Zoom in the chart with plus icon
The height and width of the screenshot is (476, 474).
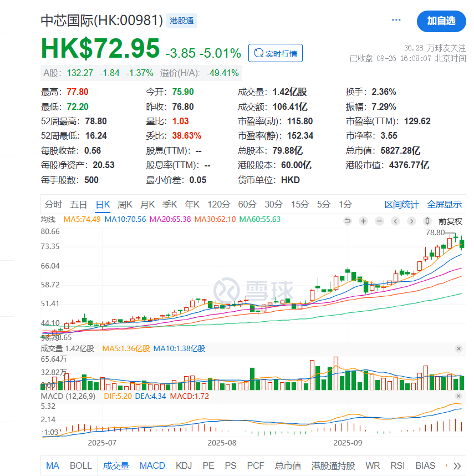(x=363, y=221)
